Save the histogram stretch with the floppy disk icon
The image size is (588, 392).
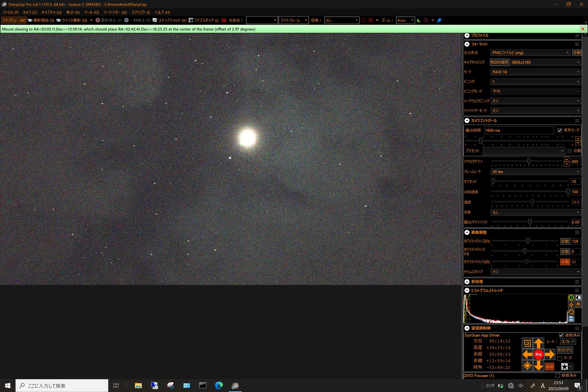coord(571,319)
